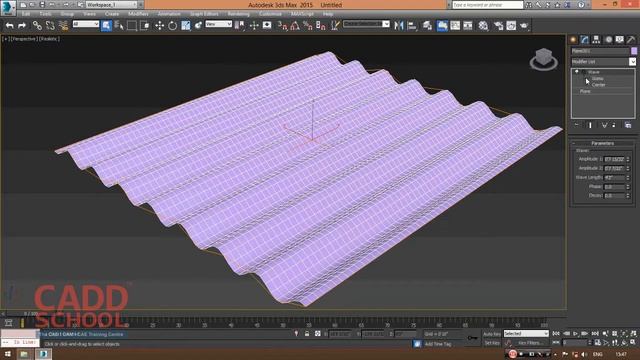Toggle Percent Snap

coord(308,25)
